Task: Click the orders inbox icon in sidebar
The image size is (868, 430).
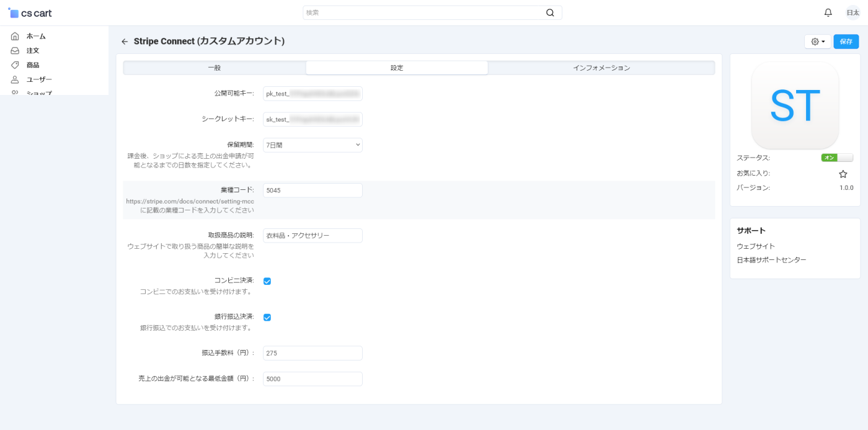Action: coord(15,51)
